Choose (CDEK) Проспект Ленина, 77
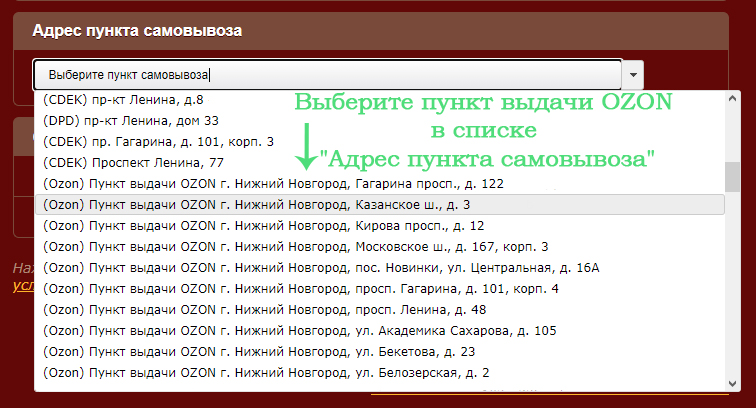This screenshot has height=408, width=756. pyautogui.click(x=380, y=163)
